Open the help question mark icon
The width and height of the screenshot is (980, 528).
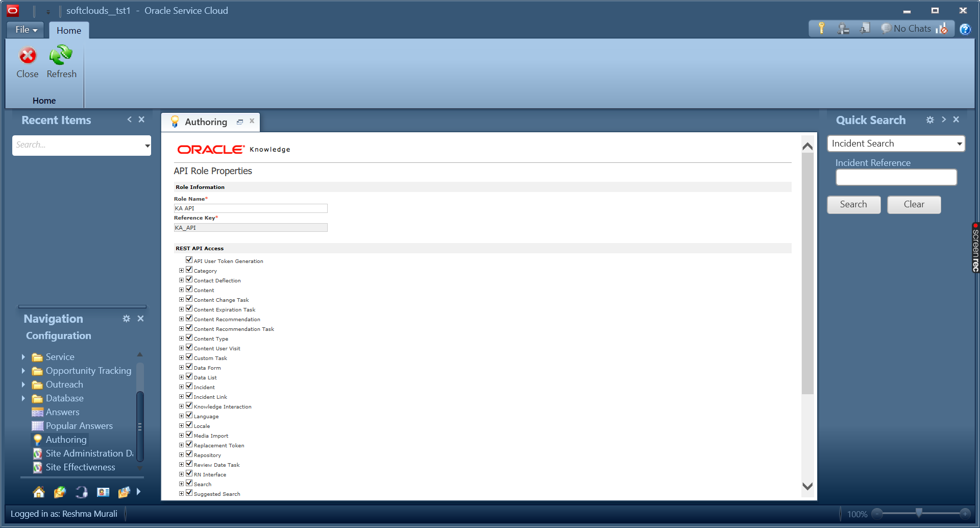tap(965, 29)
